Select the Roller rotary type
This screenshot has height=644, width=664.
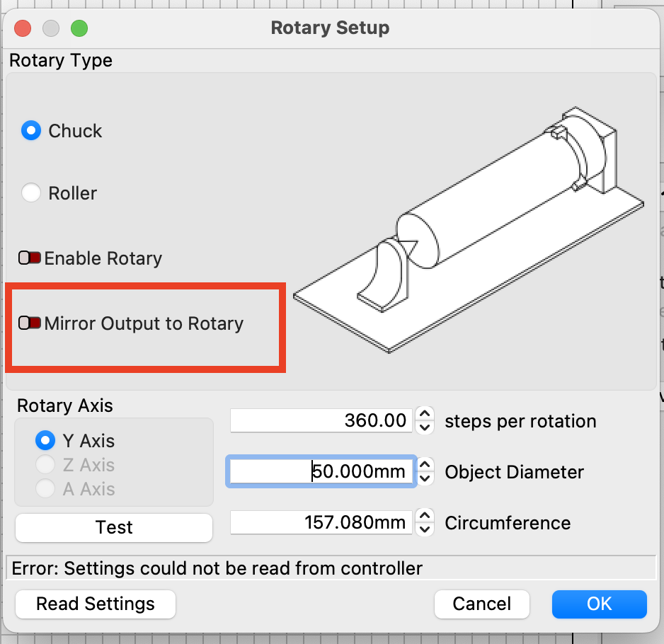pyautogui.click(x=31, y=192)
